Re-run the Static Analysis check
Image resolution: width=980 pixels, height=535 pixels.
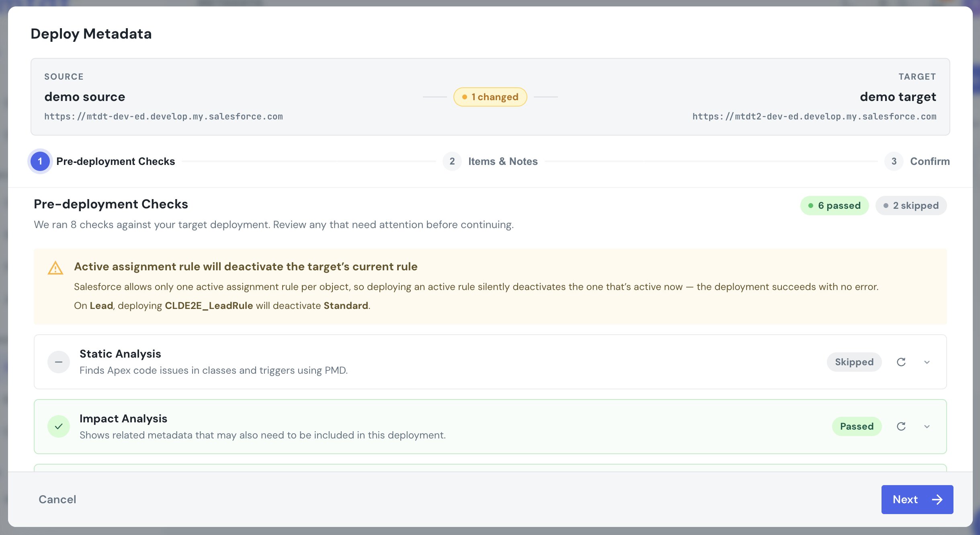click(x=901, y=362)
